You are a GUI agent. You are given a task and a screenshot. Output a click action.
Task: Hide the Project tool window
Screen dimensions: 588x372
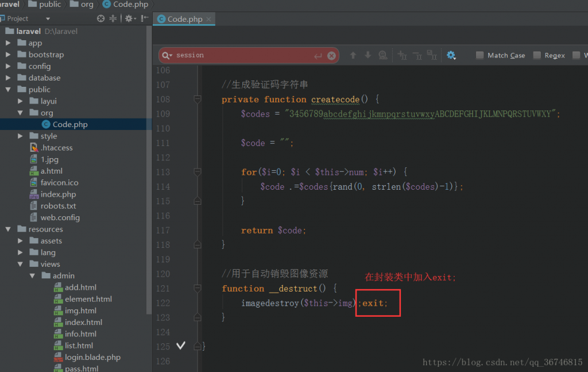[144, 18]
